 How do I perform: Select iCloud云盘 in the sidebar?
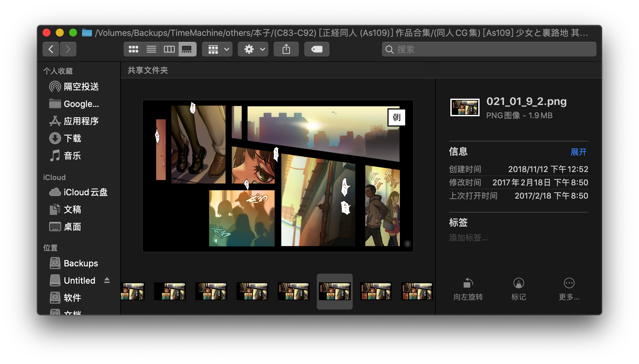pos(85,192)
